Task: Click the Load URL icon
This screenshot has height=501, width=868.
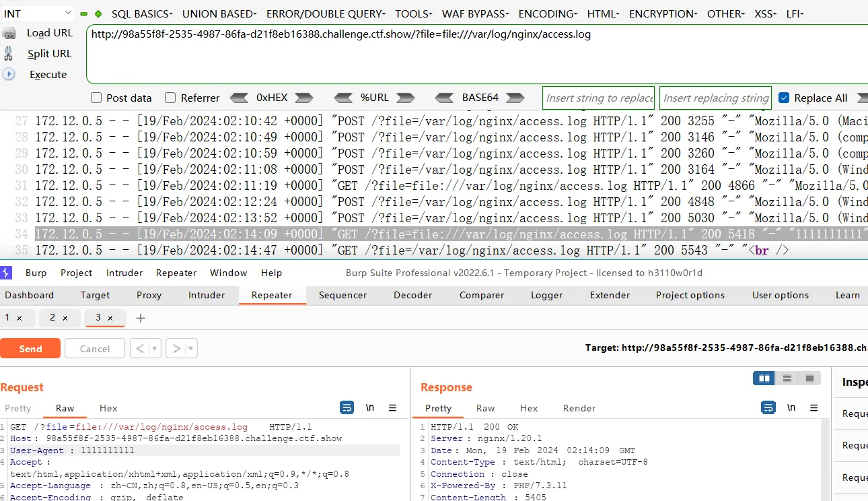Action: coord(9,33)
